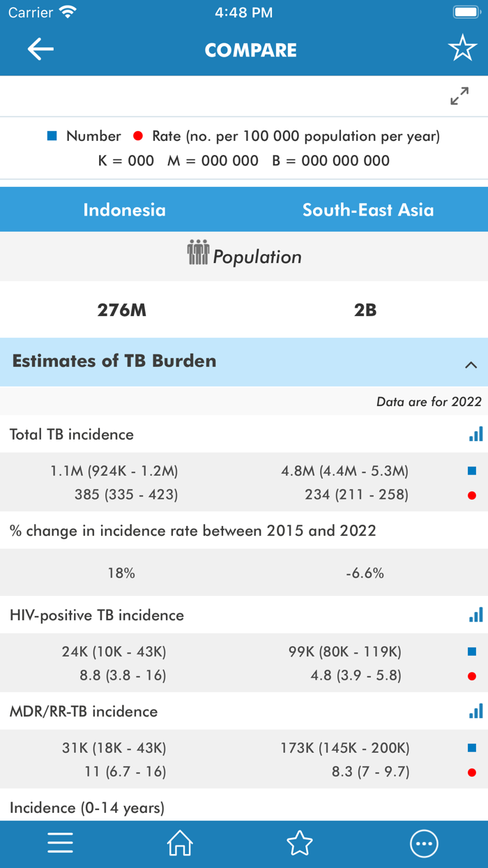Screen dimensions: 488x868
Task: Open the more options ellipsis icon
Action: (x=424, y=843)
